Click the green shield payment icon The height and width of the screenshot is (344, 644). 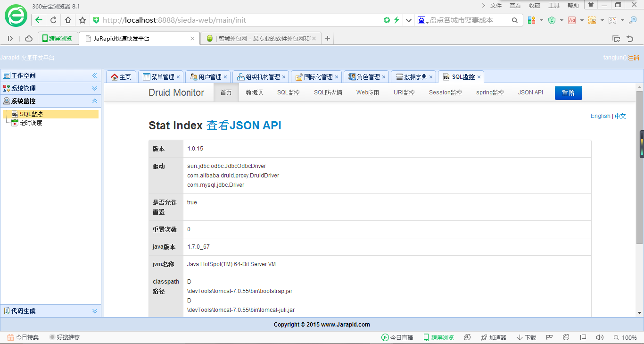[552, 20]
